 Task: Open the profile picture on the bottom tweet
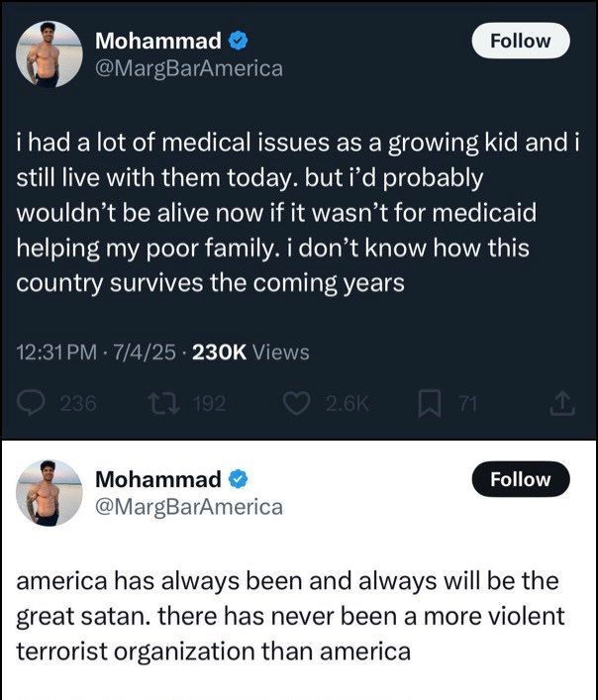[x=50, y=492]
